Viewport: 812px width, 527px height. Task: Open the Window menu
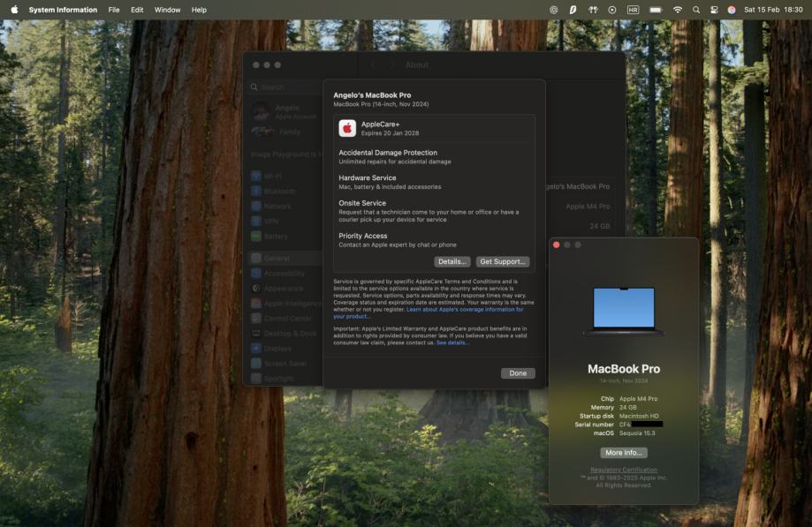tap(167, 10)
